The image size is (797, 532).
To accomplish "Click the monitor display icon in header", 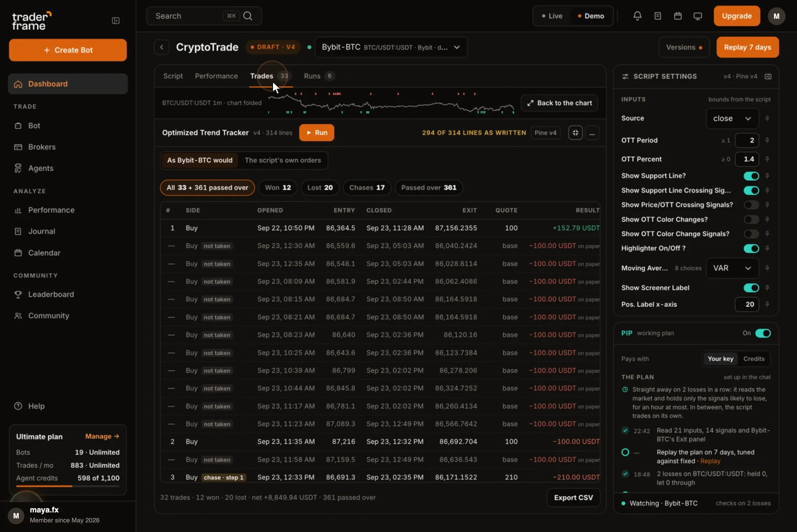I will pyautogui.click(x=697, y=16).
